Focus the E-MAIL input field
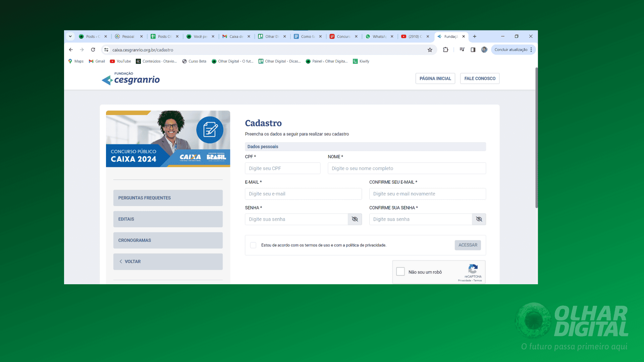Viewport: 644px width, 362px height. point(303,194)
